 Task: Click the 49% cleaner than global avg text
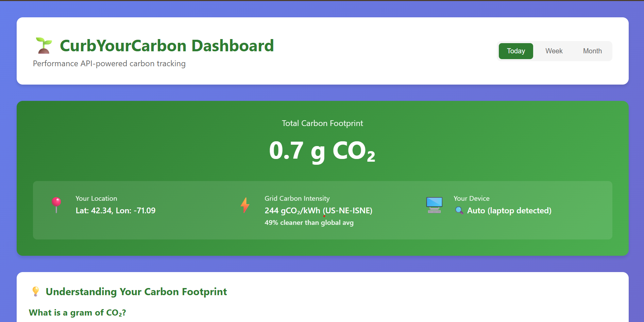[x=309, y=222]
